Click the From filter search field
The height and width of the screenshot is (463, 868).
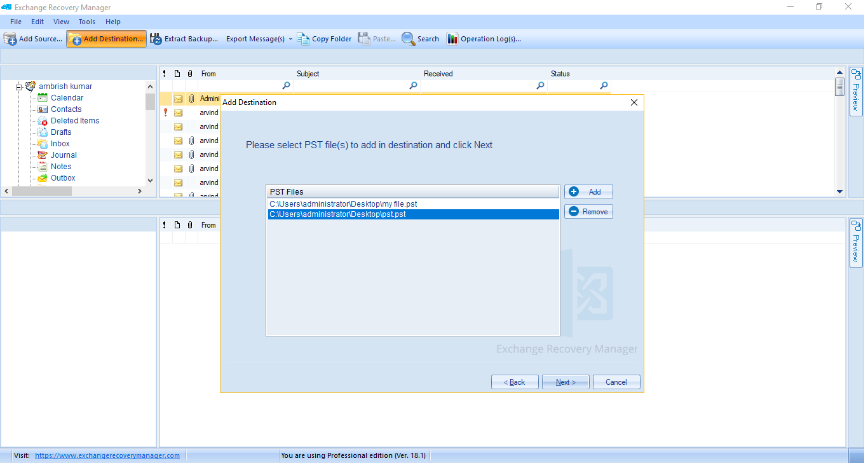pos(245,86)
